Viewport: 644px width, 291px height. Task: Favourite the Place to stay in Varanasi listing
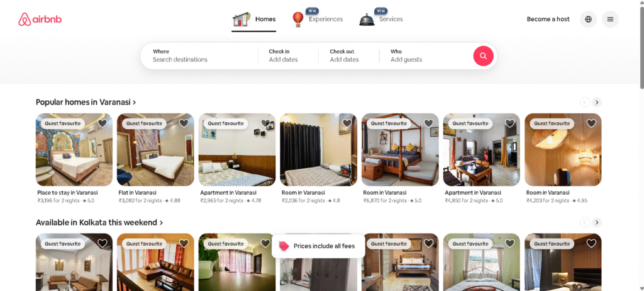[103, 123]
